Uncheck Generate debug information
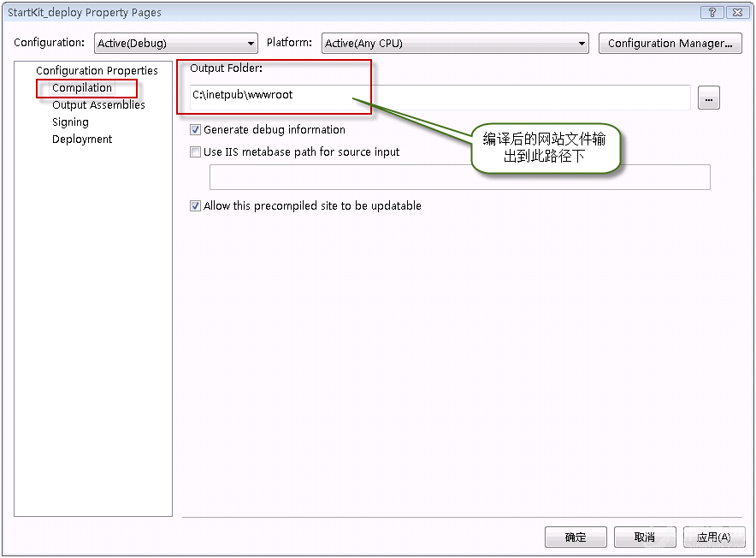 click(196, 130)
